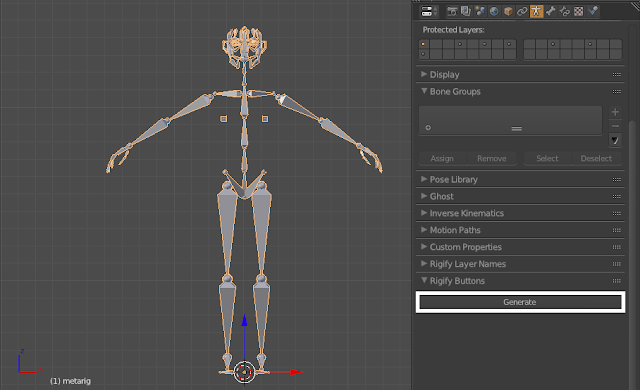Click the red X-axis manipulator arrow
Viewport: 640px width, 390px height.
[296, 372]
